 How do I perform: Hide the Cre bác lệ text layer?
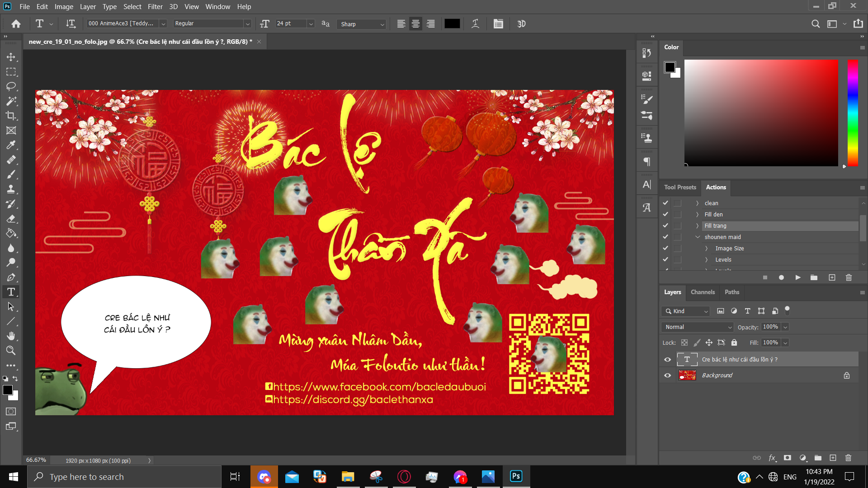click(x=667, y=360)
